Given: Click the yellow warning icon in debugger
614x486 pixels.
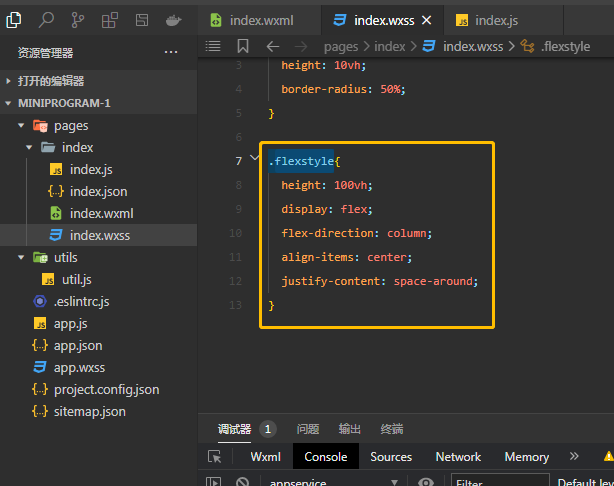Looking at the screenshot, I should [609, 456].
